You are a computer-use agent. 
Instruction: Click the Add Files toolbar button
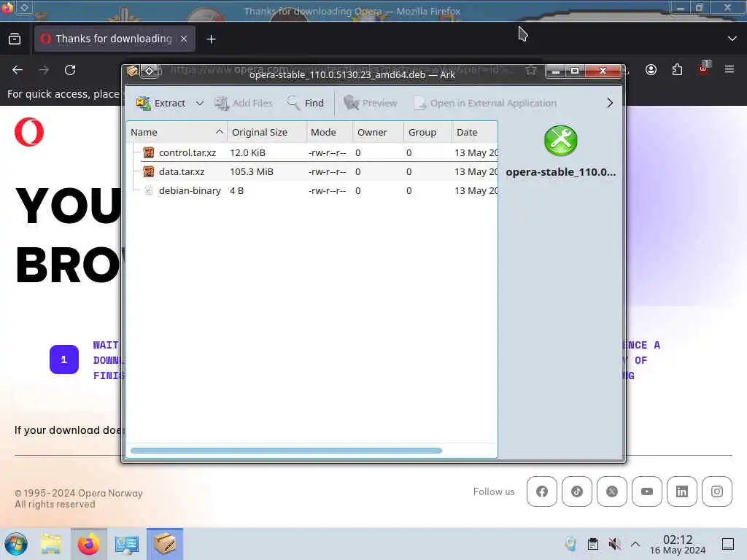(244, 103)
